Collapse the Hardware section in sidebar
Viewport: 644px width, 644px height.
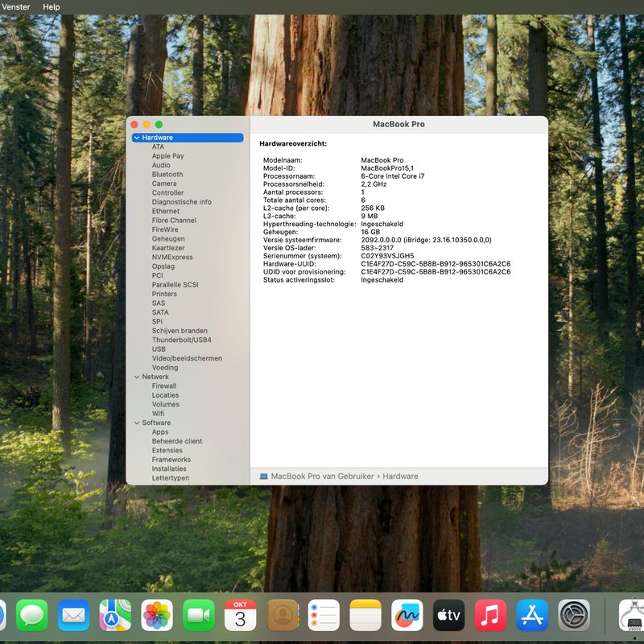136,138
